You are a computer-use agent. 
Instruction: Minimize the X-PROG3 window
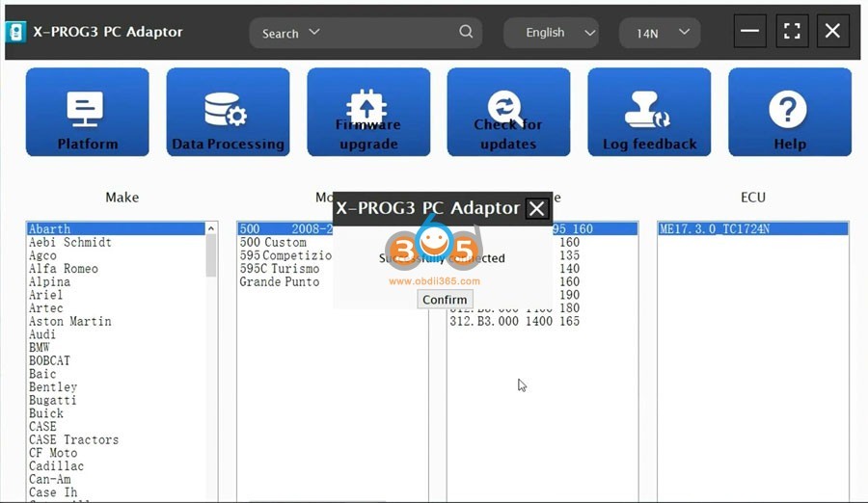click(x=750, y=31)
